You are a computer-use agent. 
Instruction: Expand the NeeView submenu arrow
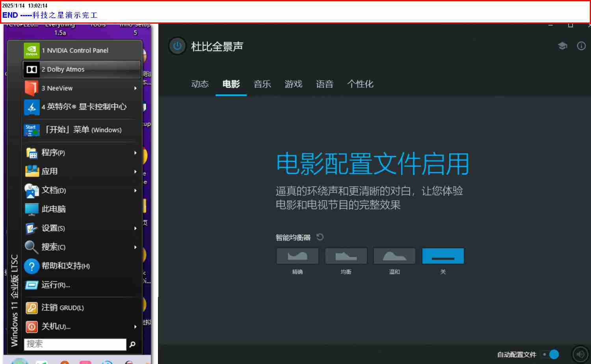pyautogui.click(x=136, y=88)
